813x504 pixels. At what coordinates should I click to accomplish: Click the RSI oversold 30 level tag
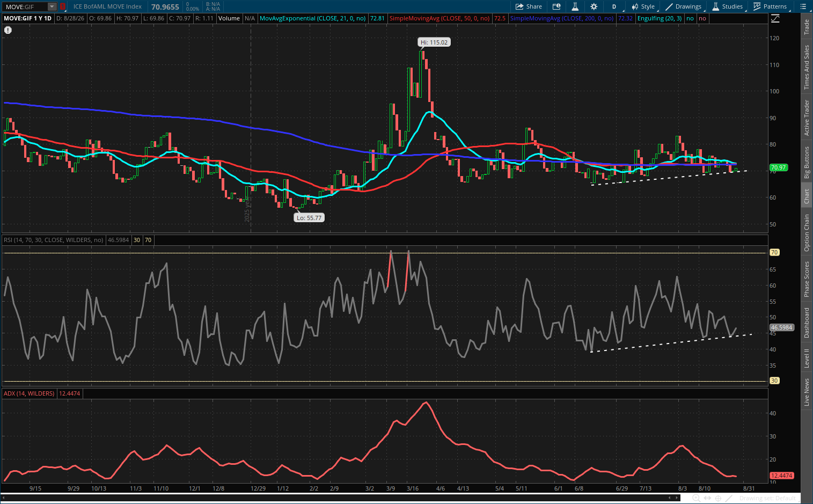coord(774,381)
